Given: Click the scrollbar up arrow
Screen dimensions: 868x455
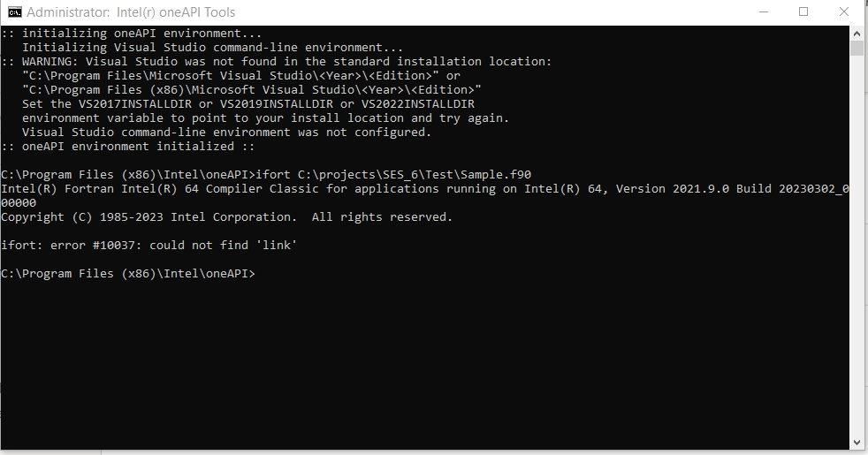Looking at the screenshot, I should click(857, 33).
